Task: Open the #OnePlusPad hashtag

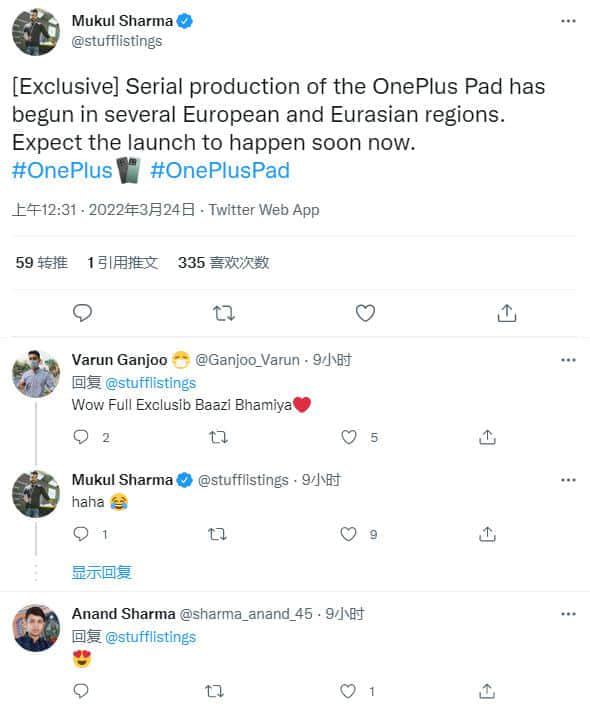Action: coord(220,170)
